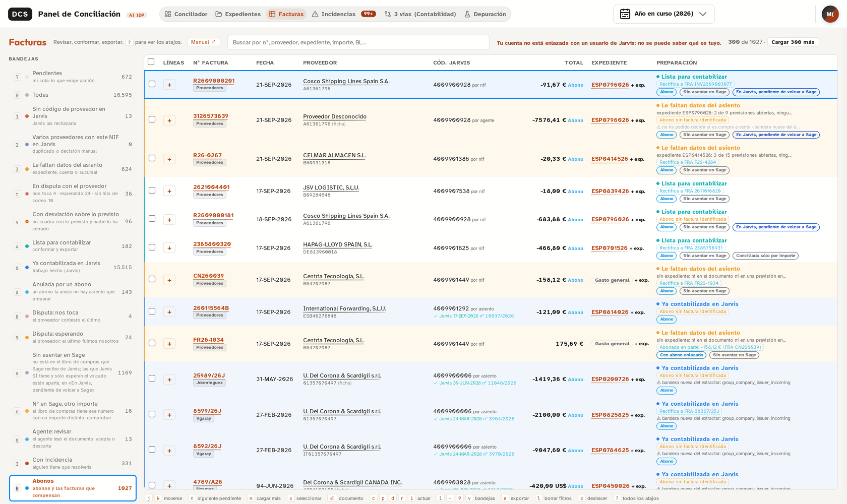Switch to the Facturas tab
The height and width of the screenshot is (504, 847).
[x=286, y=14]
